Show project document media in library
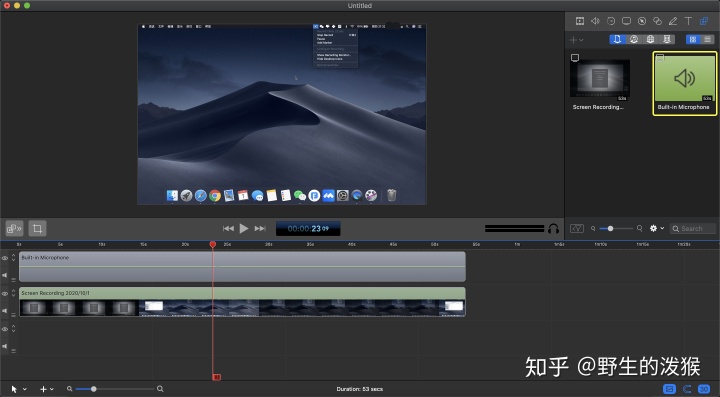Image resolution: width=720 pixels, height=397 pixels. [x=617, y=39]
